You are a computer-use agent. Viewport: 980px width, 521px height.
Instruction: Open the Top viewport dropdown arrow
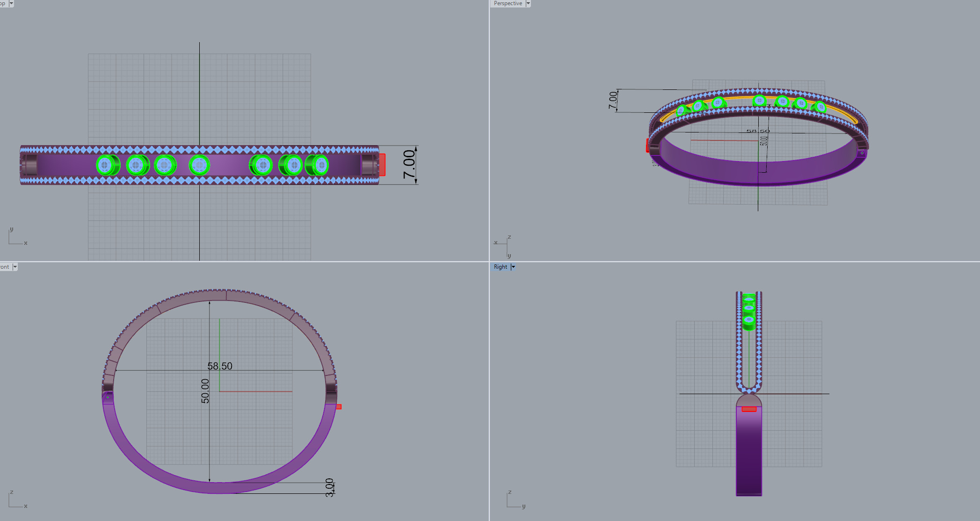tap(11, 3)
